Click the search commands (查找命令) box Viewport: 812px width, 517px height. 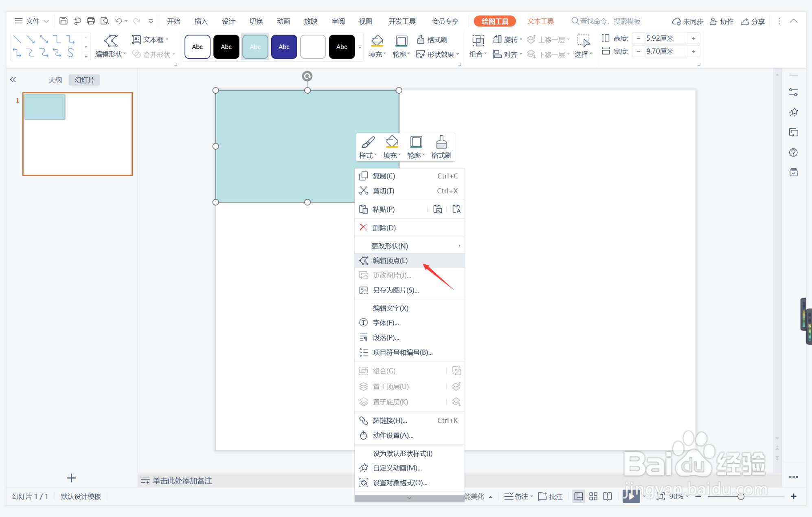tap(606, 21)
